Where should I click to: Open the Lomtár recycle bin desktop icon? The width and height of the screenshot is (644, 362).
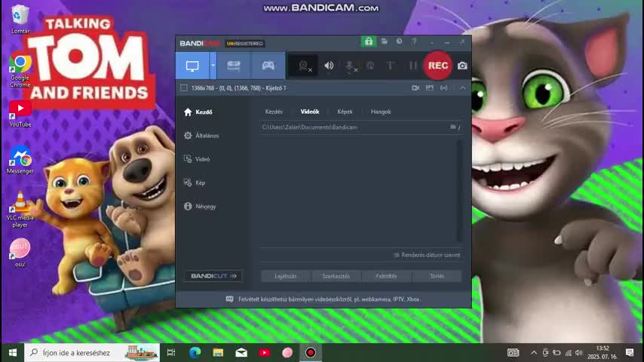pos(20,20)
